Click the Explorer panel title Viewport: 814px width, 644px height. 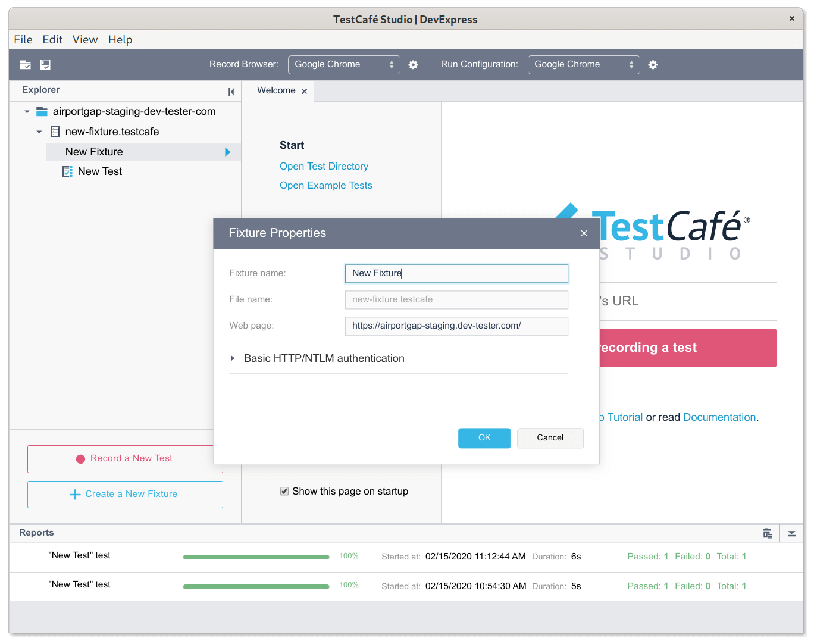tap(41, 90)
